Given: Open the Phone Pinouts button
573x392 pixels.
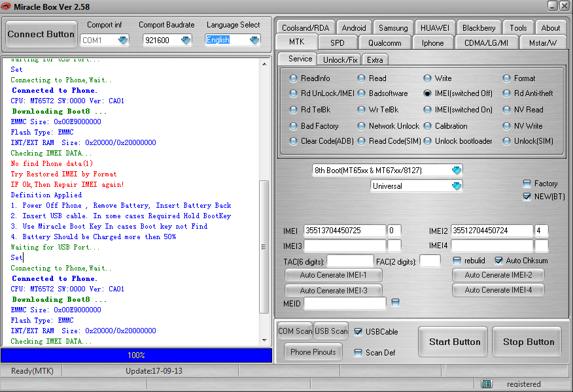Looking at the screenshot, I should tap(313, 352).
